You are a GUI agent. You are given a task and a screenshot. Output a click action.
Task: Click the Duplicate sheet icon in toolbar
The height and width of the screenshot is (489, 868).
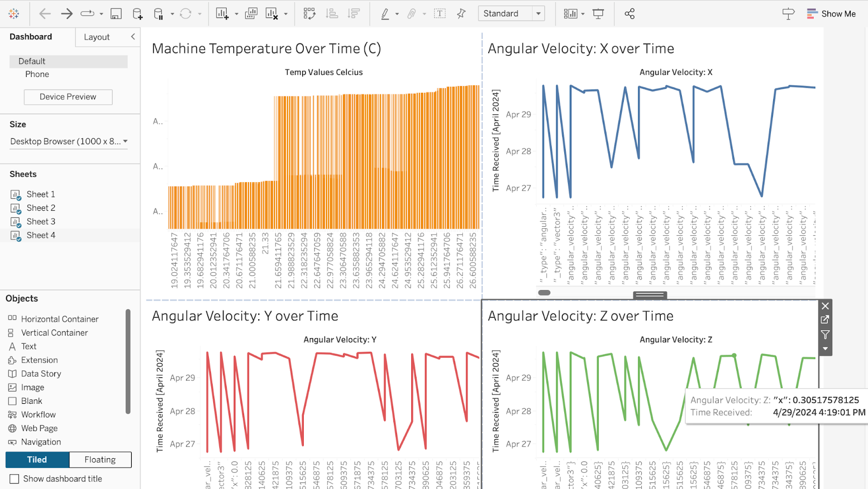pos(251,14)
